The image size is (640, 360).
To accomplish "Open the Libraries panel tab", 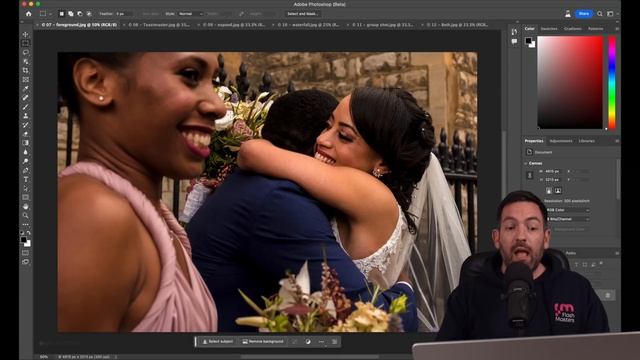I will click(x=587, y=141).
